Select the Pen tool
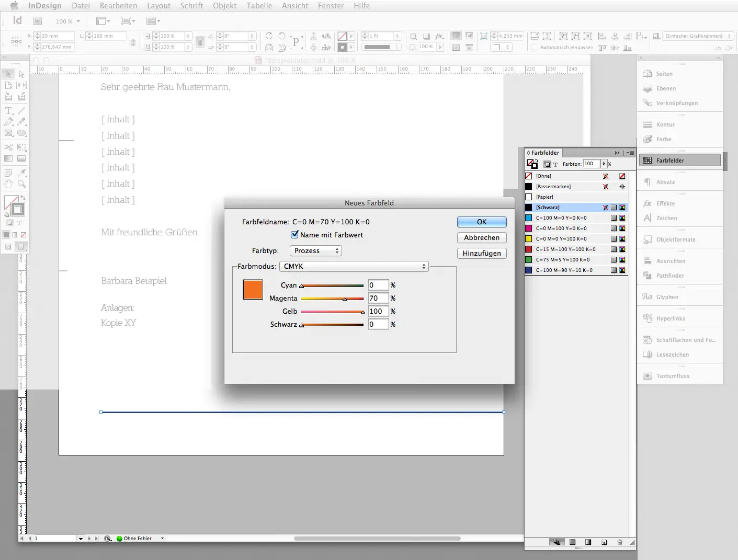Viewport: 738px width, 560px height. coord(8,121)
